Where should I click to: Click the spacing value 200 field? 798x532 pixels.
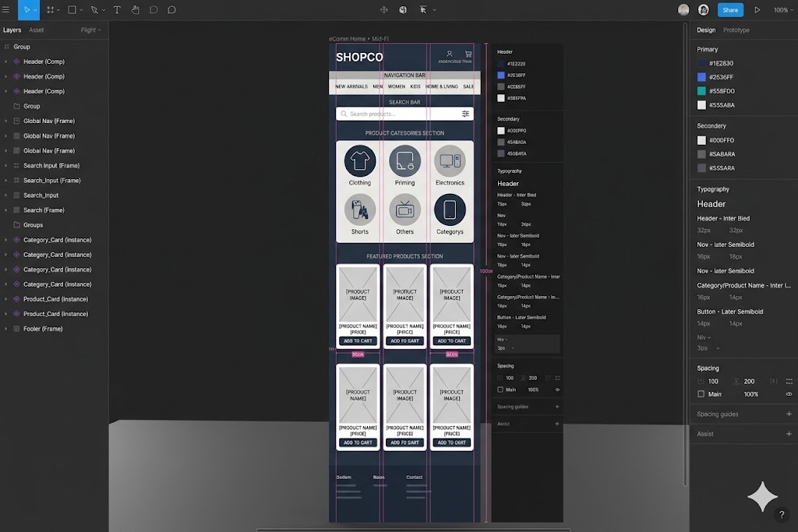coord(749,382)
